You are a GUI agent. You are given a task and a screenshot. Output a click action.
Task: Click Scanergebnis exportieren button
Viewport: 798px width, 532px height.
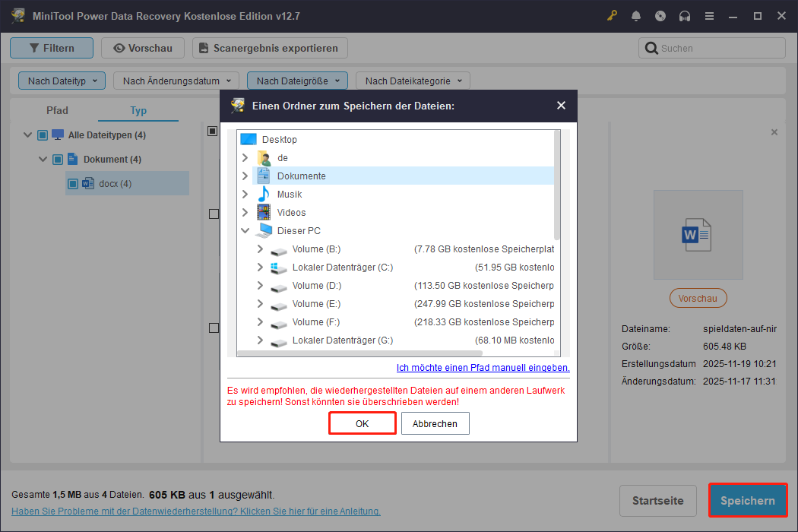(x=270, y=48)
